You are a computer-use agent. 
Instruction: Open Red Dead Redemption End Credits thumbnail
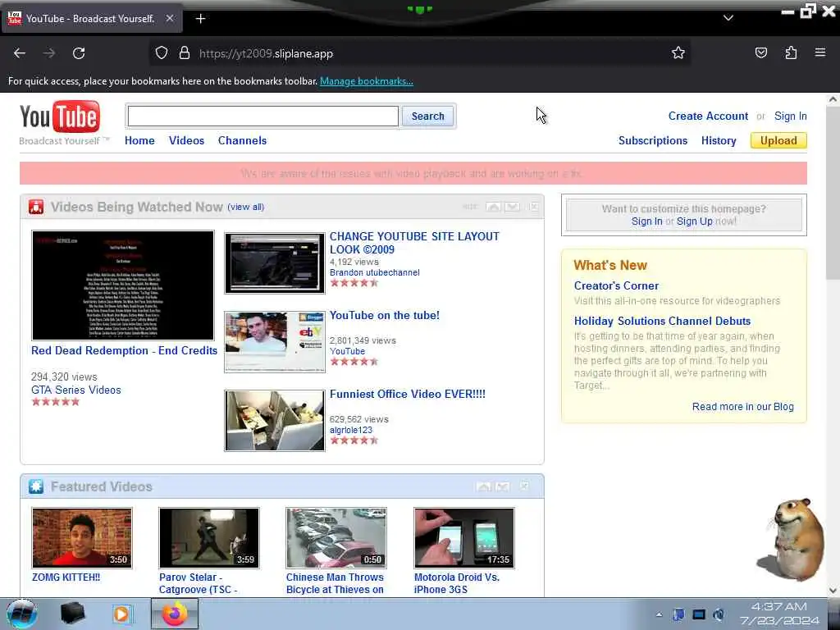click(123, 285)
